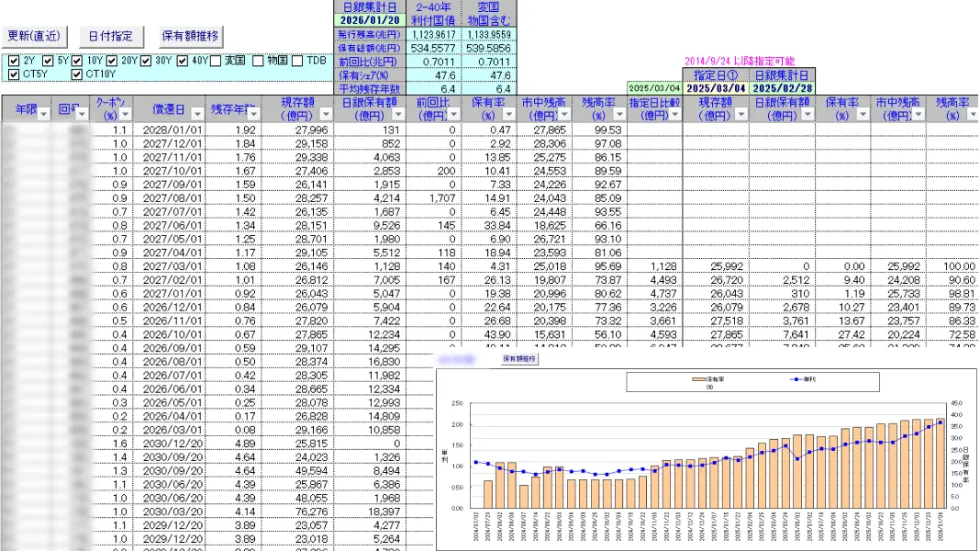The width and height of the screenshot is (980, 551).
Task: Open the クーポン(%) filter dropdown
Action: (x=126, y=115)
